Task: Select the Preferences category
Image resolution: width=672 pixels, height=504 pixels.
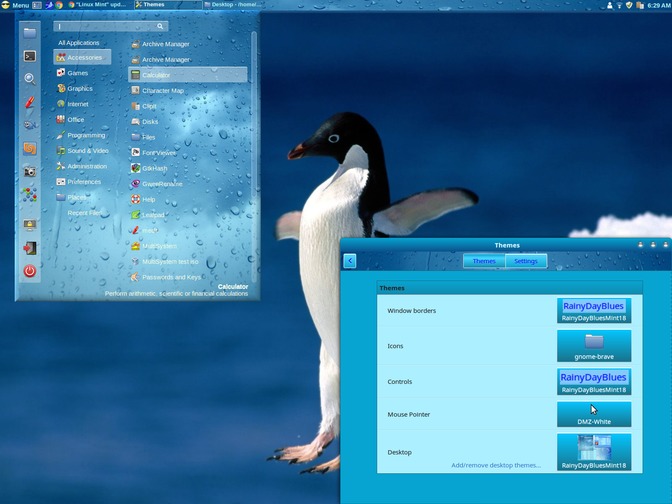Action: point(82,182)
